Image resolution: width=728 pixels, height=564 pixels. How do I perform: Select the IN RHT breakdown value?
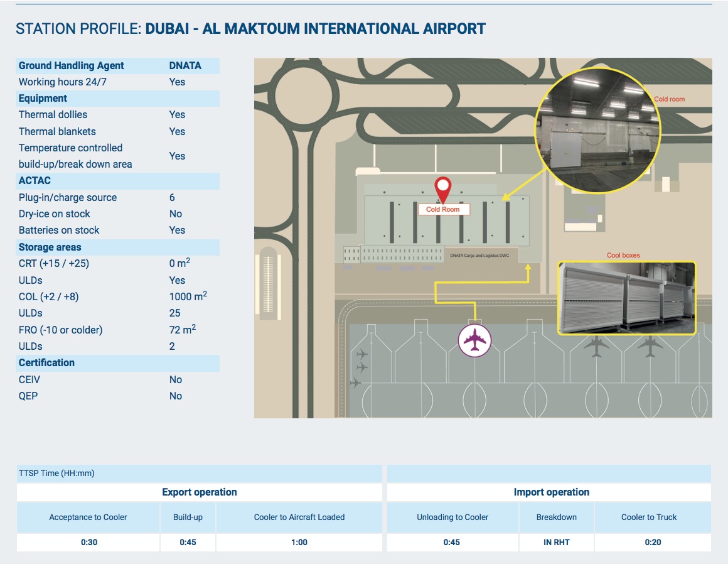coord(556,542)
